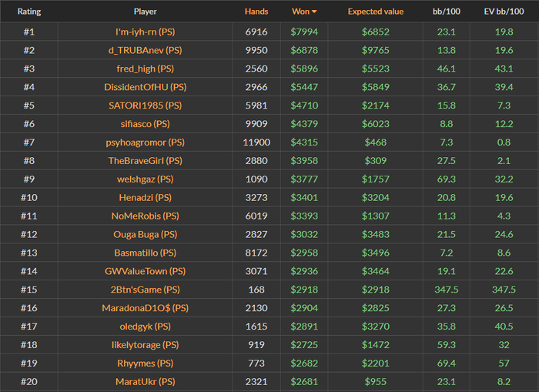
Task: Click the sort arrow next to Won
Action: (313, 12)
